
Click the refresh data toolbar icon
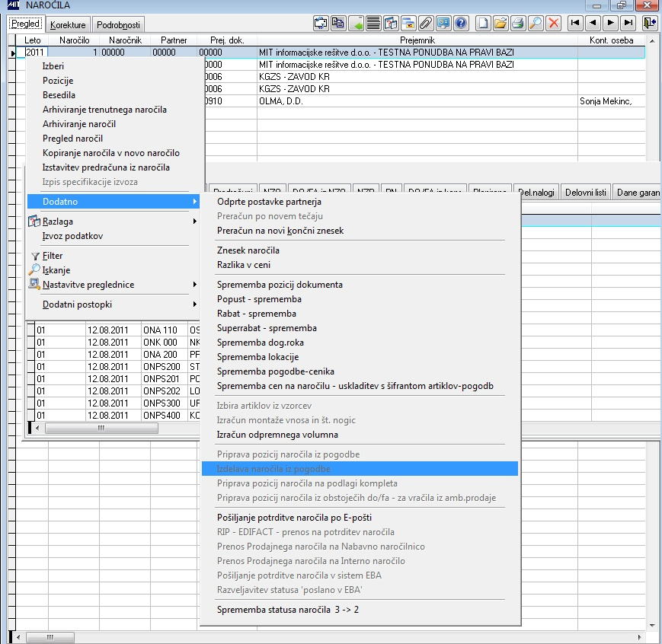point(321,23)
